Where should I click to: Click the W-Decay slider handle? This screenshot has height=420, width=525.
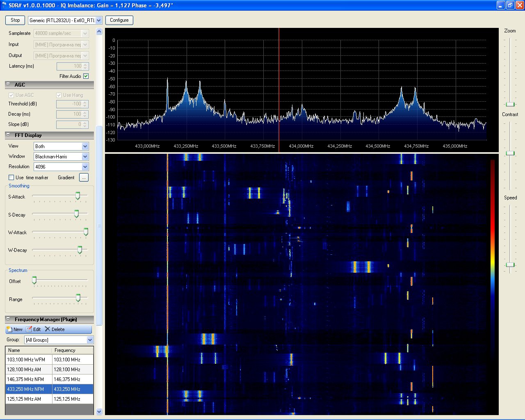[x=80, y=249]
